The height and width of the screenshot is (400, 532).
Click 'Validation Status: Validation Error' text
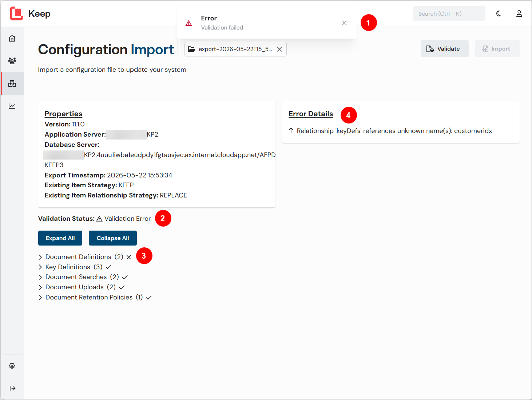click(94, 219)
